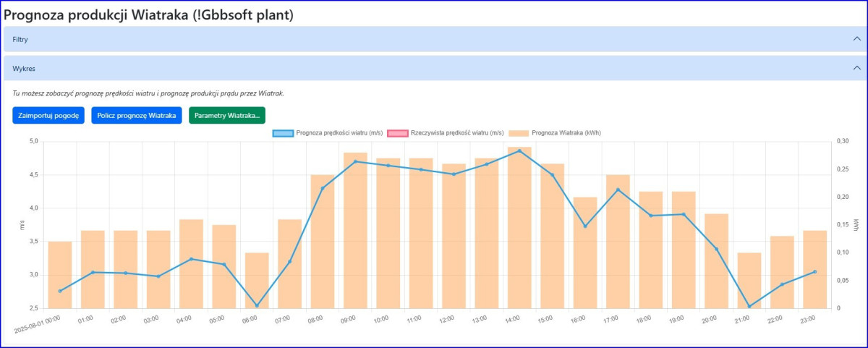Screen dimensions: 868x348
Task: Click the orange legend color box
Action: (x=518, y=133)
